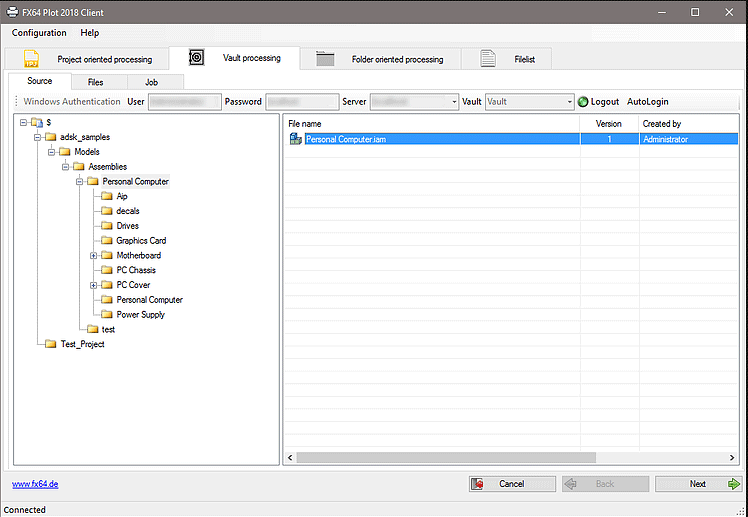The image size is (748, 517).
Task: Click the Folder oriented processing folder icon
Action: pyautogui.click(x=325, y=59)
